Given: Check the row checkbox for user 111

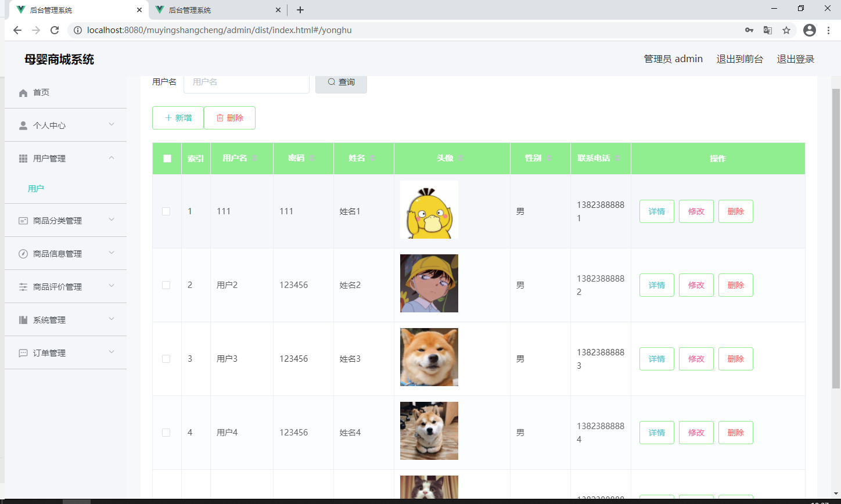Looking at the screenshot, I should [166, 211].
